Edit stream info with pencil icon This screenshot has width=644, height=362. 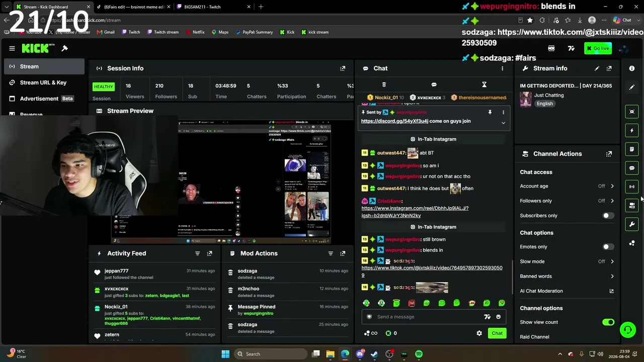coord(597,68)
